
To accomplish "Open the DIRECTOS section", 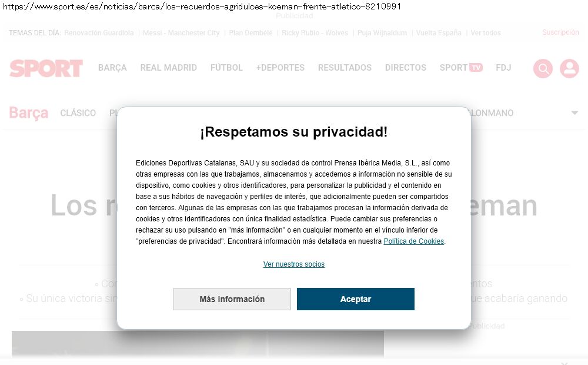I will pyautogui.click(x=405, y=68).
